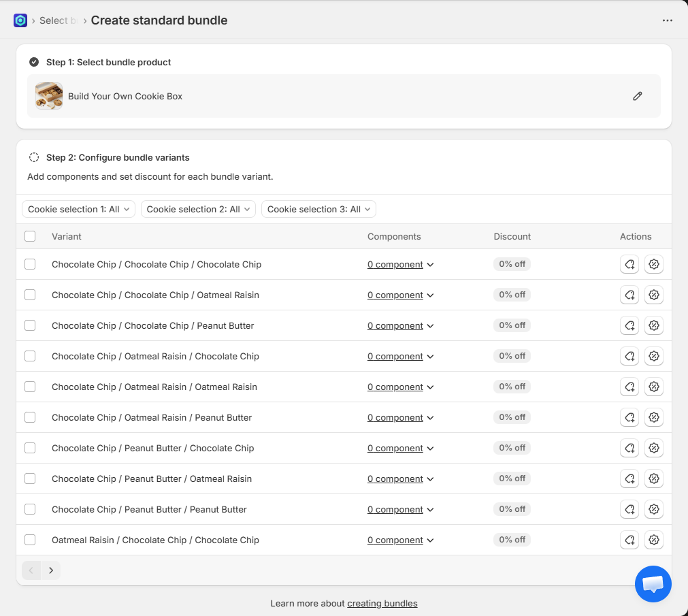This screenshot has height=616, width=688.
Task: Click add components icon for Chocolate Chip / Oatmeal Raisin / Oatmeal Raisin
Action: (x=629, y=387)
